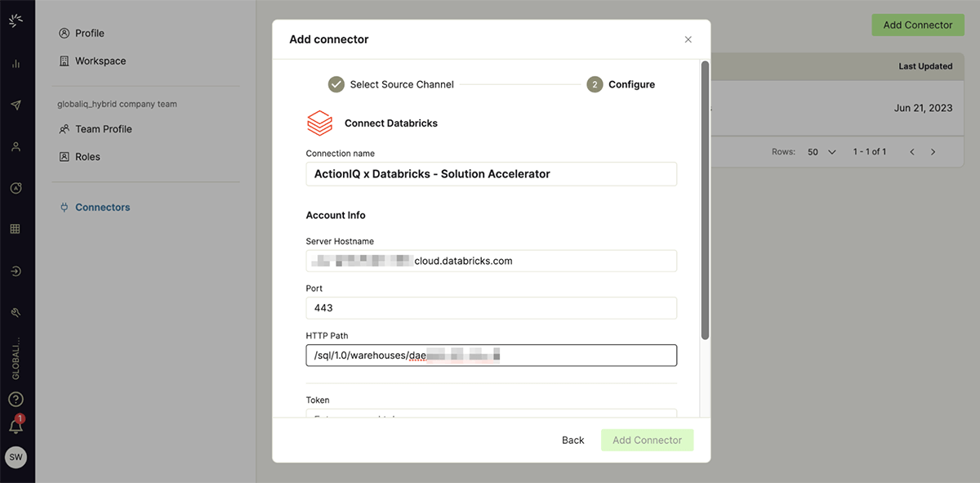Viewport: 980px width, 483px height.
Task: Click the dialog vertical scrollbar
Action: pos(705,200)
